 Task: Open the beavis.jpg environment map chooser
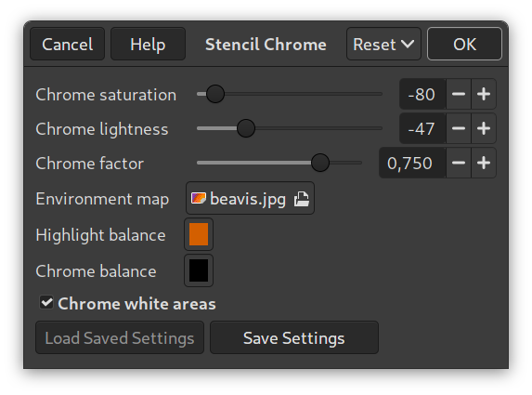(250, 198)
